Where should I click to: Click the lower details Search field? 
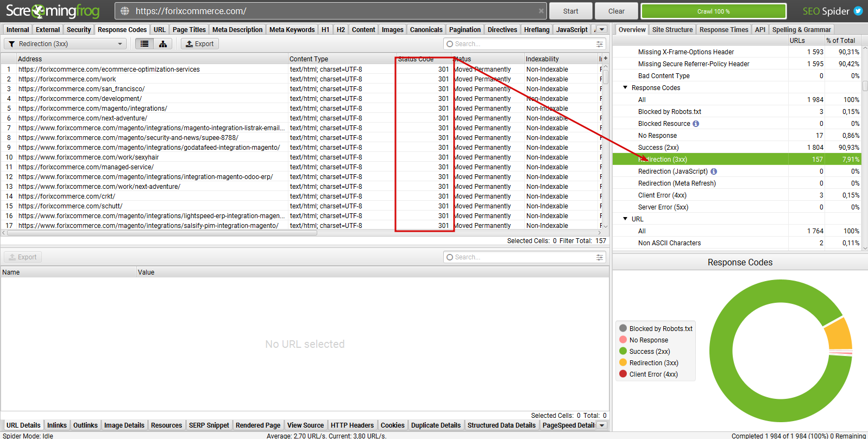tap(524, 257)
